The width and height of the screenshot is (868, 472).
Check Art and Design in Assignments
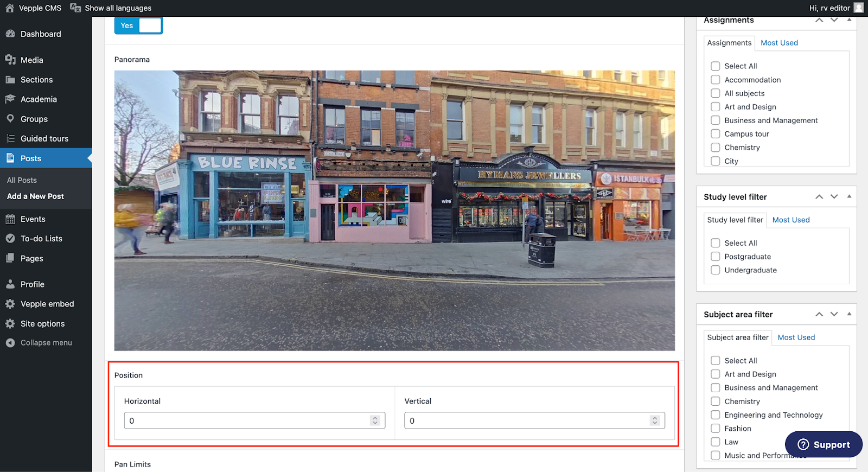click(716, 107)
